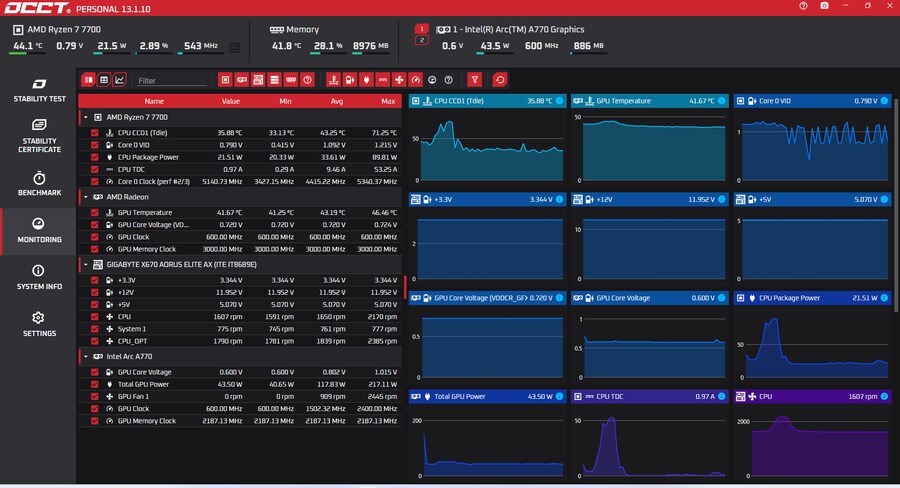Open the Benchmark section
The image size is (900, 488).
click(x=39, y=184)
